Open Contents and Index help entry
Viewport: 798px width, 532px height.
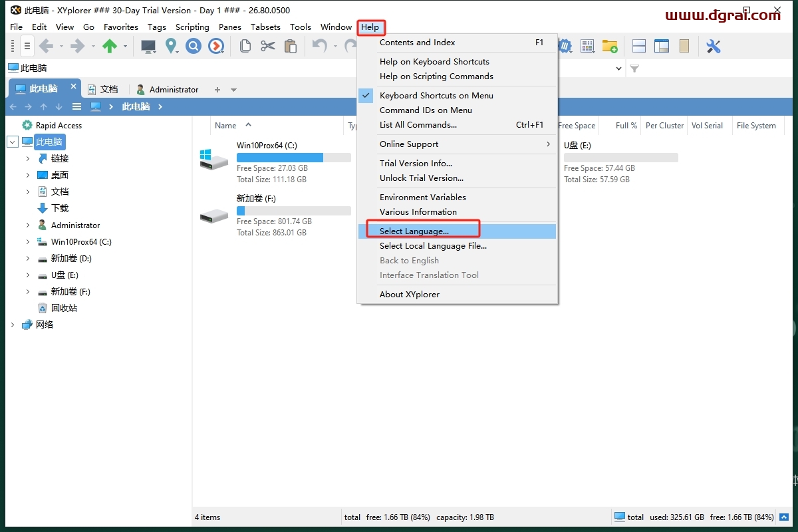(457, 42)
